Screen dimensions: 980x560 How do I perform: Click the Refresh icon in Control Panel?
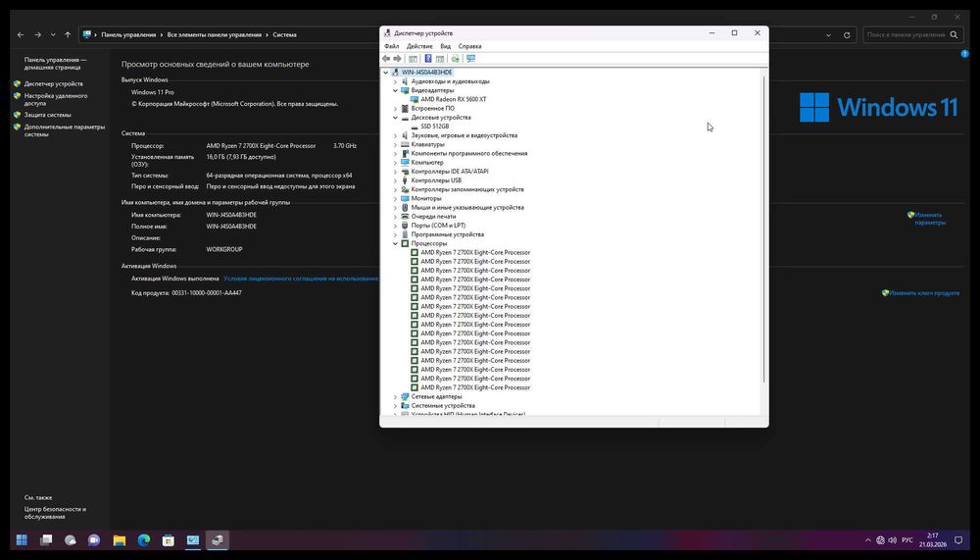(847, 35)
